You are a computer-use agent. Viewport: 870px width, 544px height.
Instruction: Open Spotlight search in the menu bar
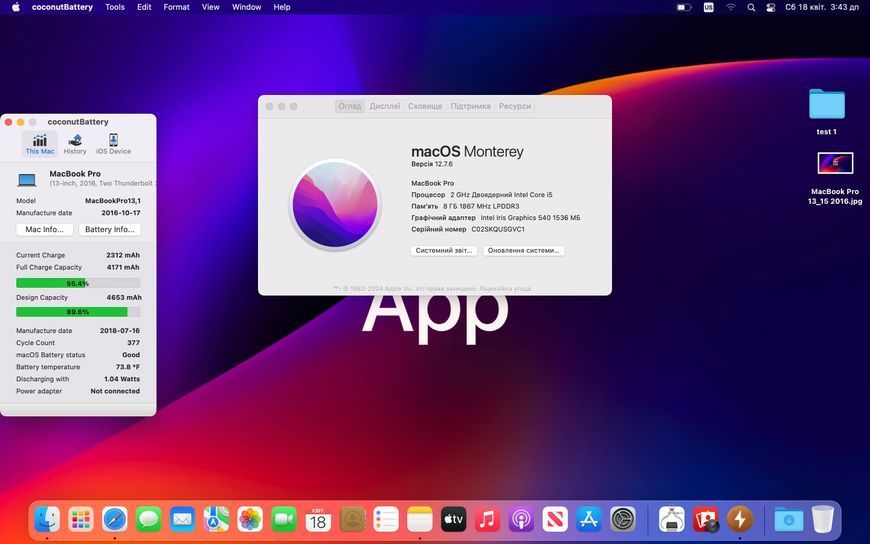pyautogui.click(x=751, y=7)
